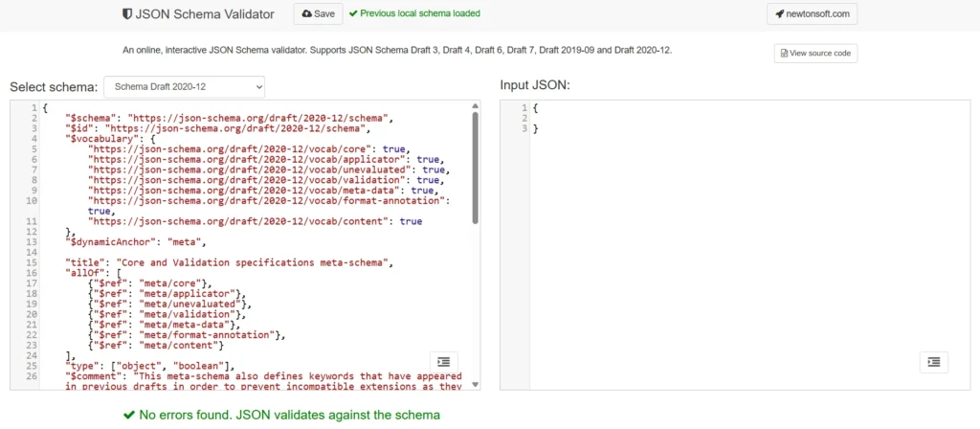980x429 pixels.
Task: Open the View source code button
Action: [x=815, y=54]
